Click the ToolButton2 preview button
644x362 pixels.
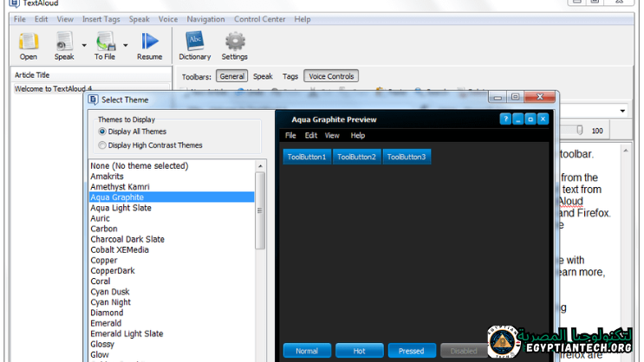click(x=356, y=157)
